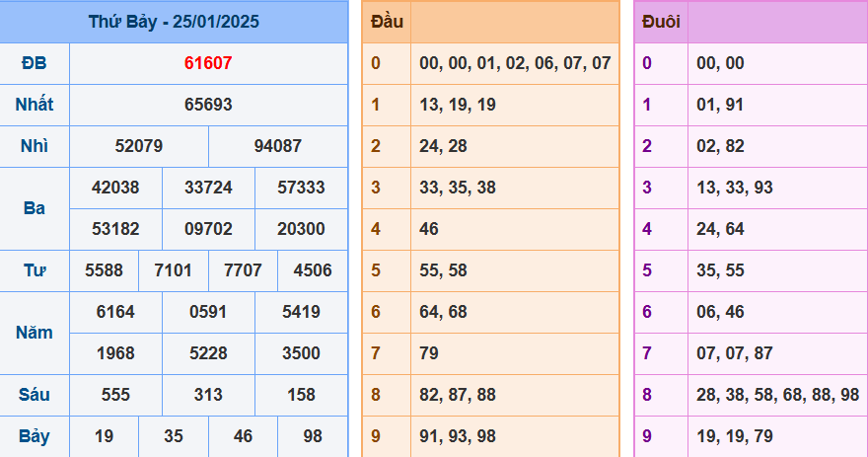Select Đuôi row values 07, 07, 87

pyautogui.click(x=735, y=353)
